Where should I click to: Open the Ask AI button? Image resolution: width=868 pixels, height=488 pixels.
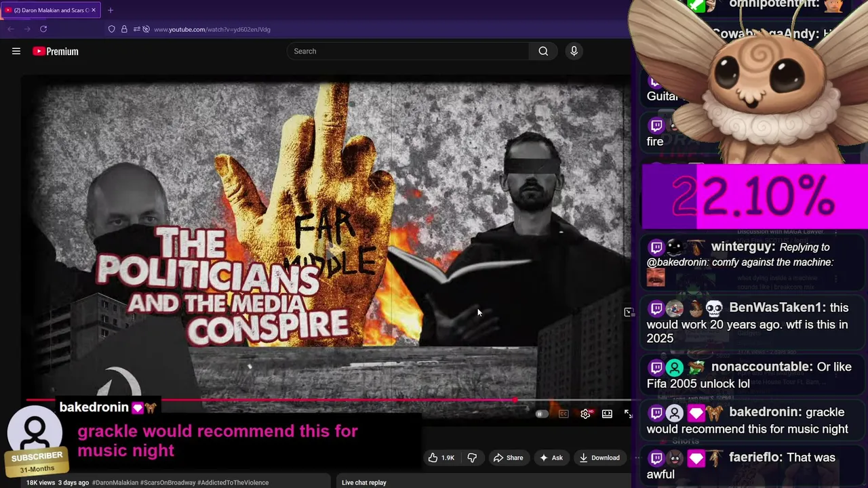coord(551,457)
